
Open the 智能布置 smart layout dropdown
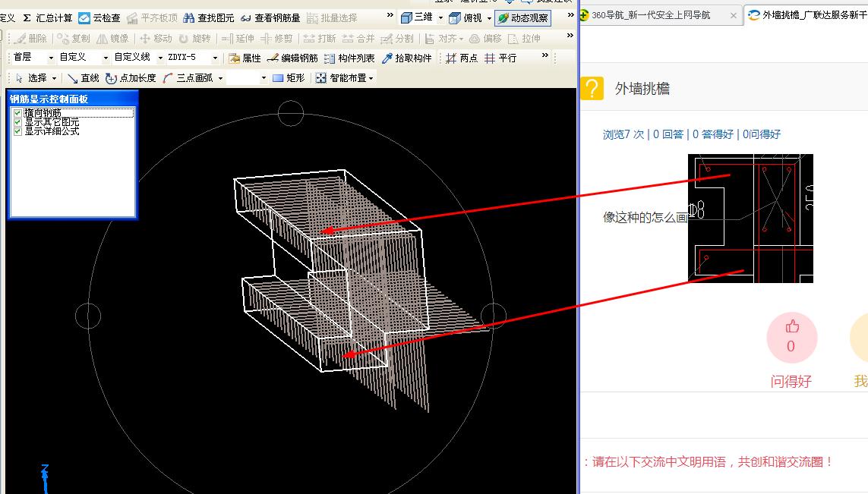[x=345, y=78]
